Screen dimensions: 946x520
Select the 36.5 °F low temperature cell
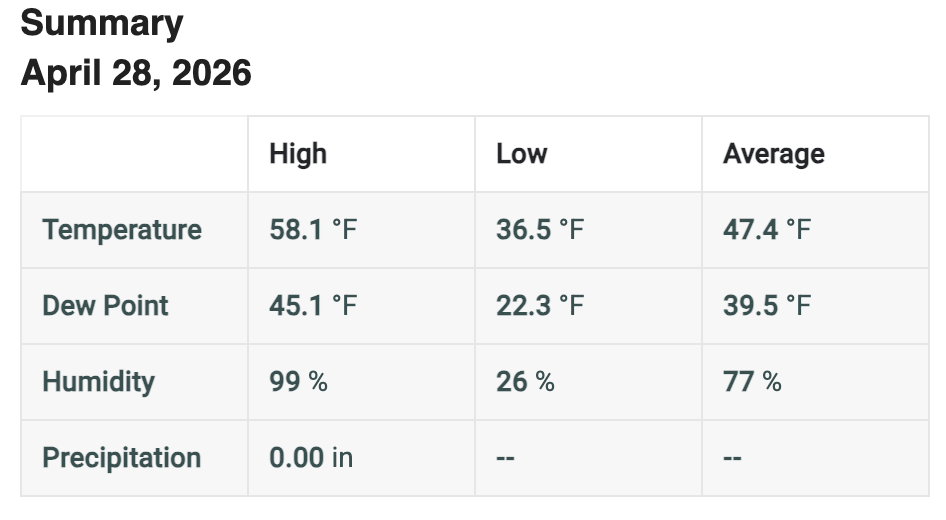coord(540,230)
